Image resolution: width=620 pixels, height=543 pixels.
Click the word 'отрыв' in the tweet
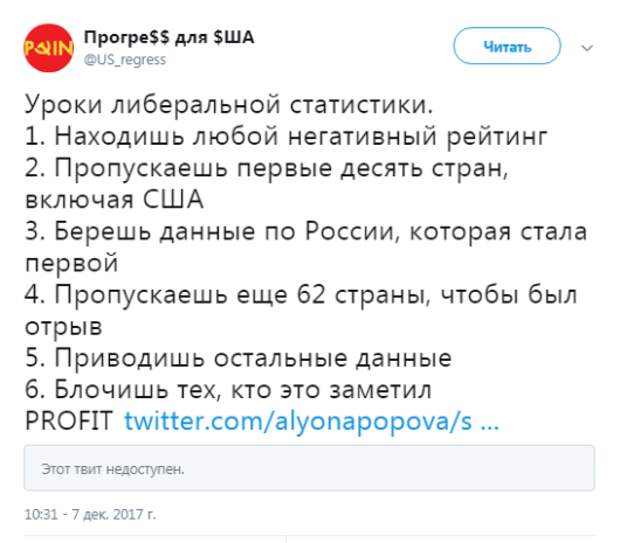(64, 327)
